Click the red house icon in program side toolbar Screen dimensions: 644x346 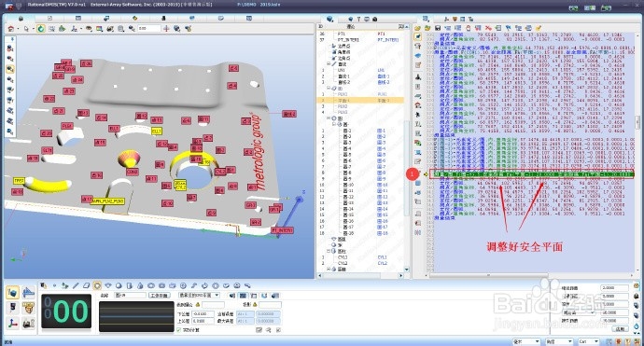click(418, 106)
